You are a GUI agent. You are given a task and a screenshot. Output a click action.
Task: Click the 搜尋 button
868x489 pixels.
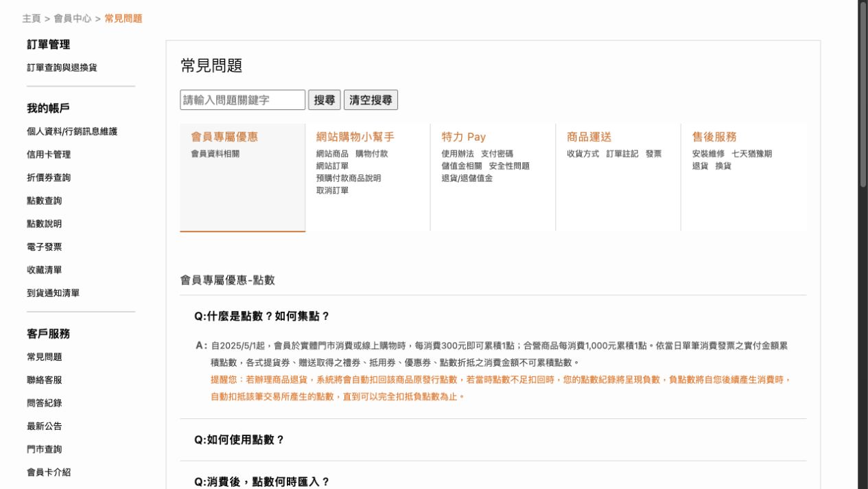325,100
